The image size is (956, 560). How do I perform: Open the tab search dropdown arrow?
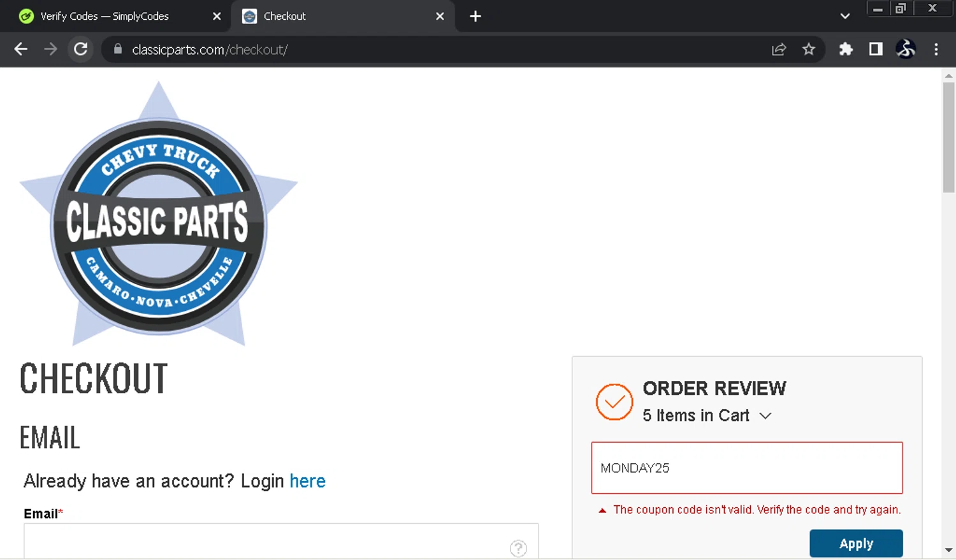(845, 17)
